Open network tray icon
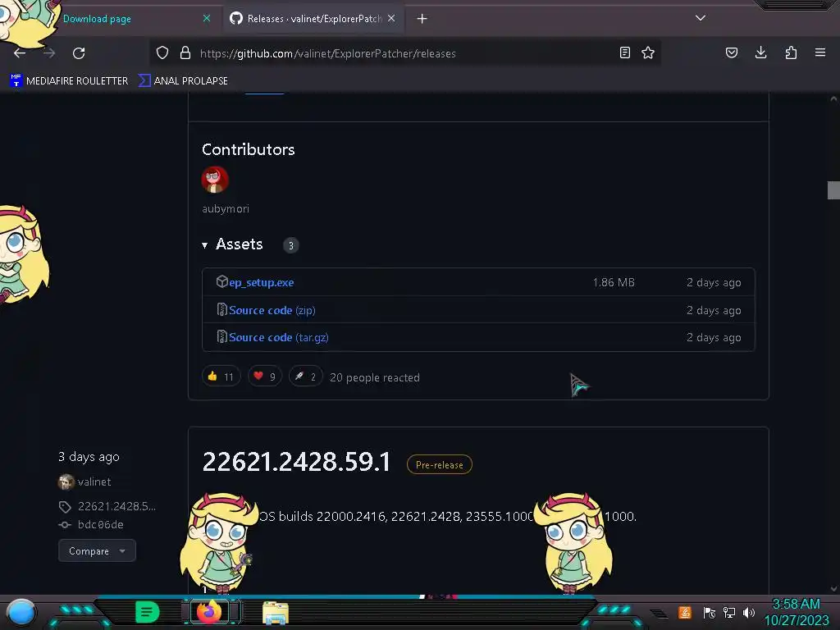 tap(729, 612)
